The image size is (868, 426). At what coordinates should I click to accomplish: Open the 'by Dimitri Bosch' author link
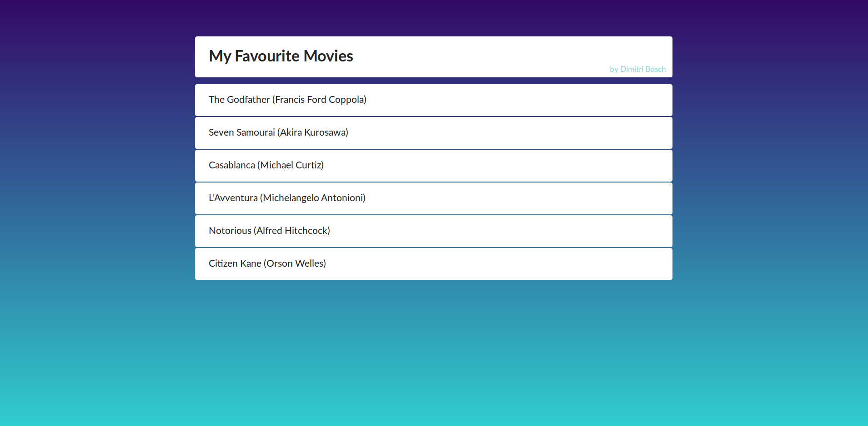click(637, 69)
